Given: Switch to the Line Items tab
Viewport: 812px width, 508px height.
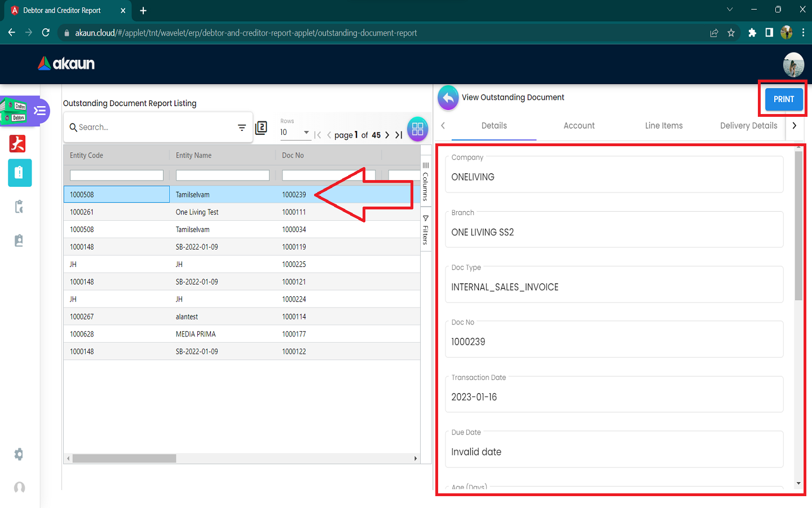Looking at the screenshot, I should (663, 126).
